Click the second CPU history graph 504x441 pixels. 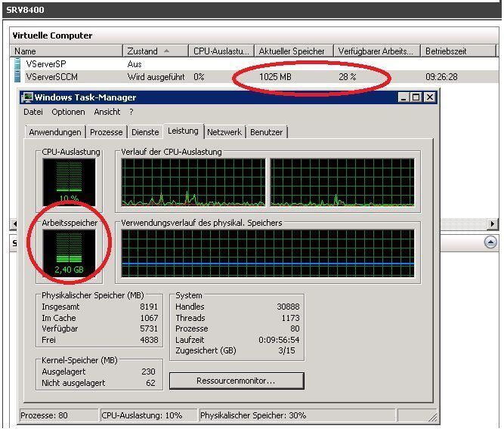(x=342, y=182)
